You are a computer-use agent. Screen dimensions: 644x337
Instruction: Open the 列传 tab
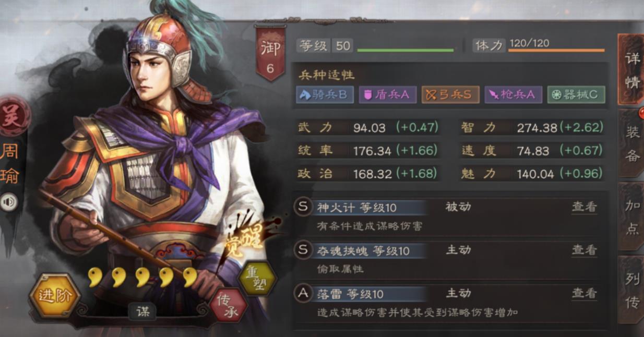point(632,290)
